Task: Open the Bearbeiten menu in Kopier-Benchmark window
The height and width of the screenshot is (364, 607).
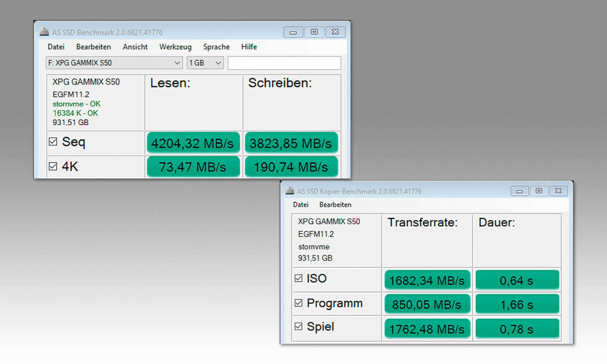Action: tap(335, 205)
